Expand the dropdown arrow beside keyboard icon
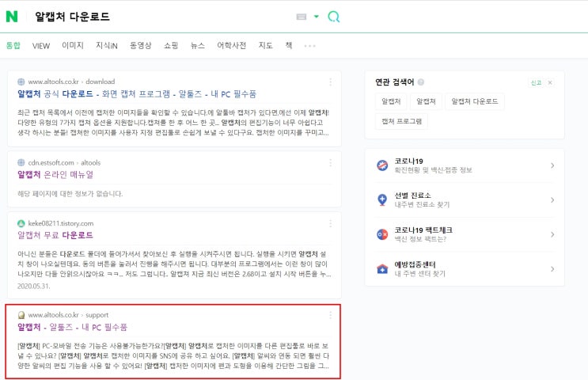Screen dimensions: 588x380 tap(316, 17)
